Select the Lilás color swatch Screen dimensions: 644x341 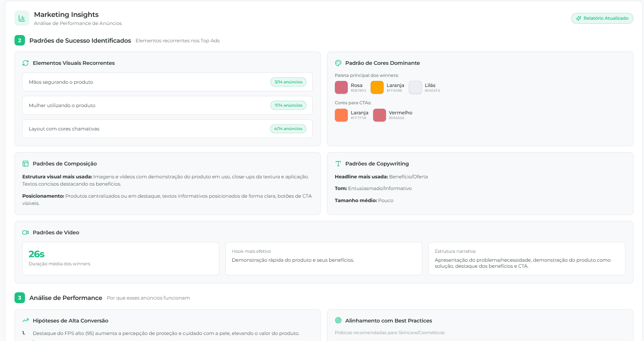pyautogui.click(x=415, y=87)
